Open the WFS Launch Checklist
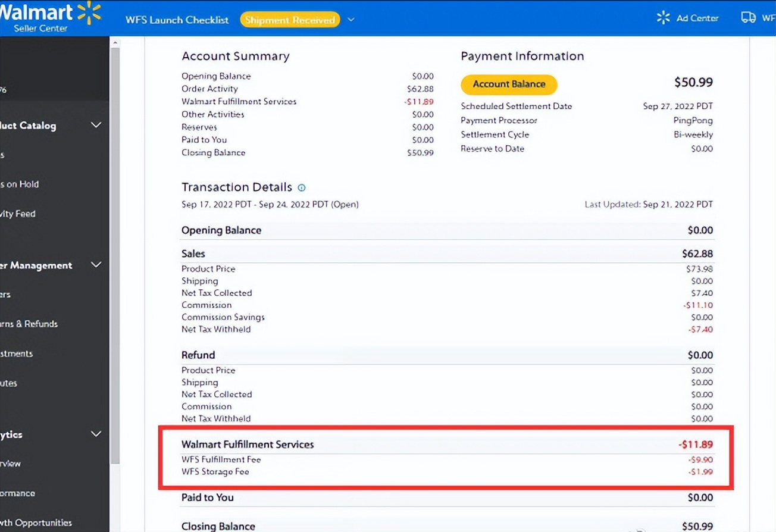 177,20
